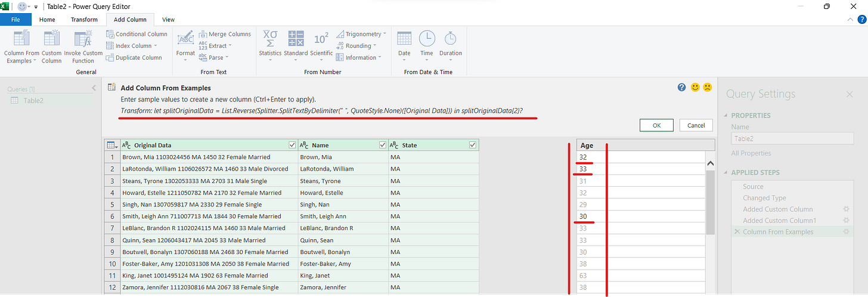This screenshot has width=868, height=297.
Task: Click the smiley feedback icon
Action: pyautogui.click(x=695, y=88)
